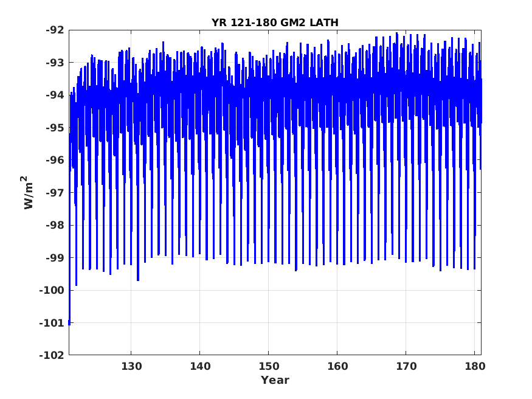Click the y-axis tick label '-102'
This screenshot has width=532, height=399.
point(52,355)
